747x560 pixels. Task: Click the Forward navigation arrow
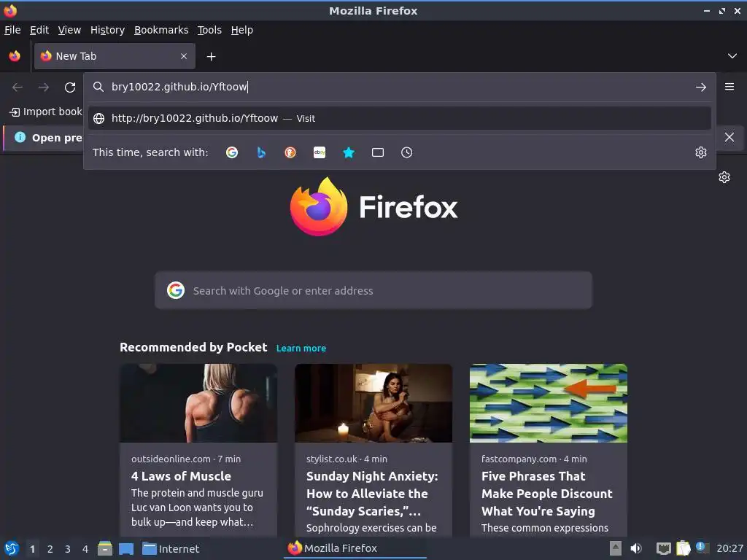(x=43, y=87)
